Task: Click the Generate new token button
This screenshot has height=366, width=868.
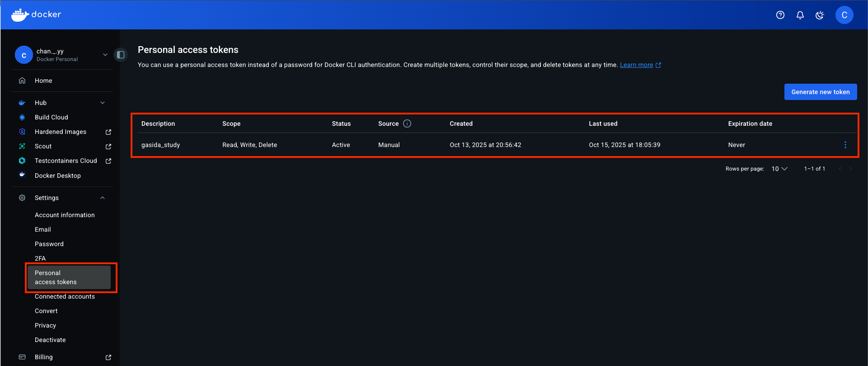Action: pyautogui.click(x=821, y=92)
